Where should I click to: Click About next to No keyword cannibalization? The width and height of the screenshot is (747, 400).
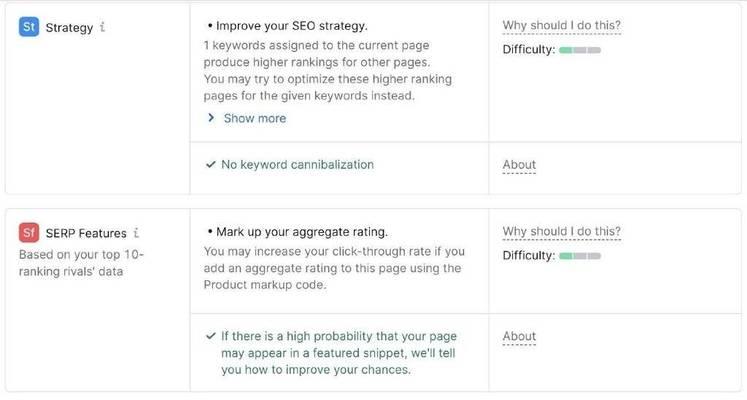(519, 165)
